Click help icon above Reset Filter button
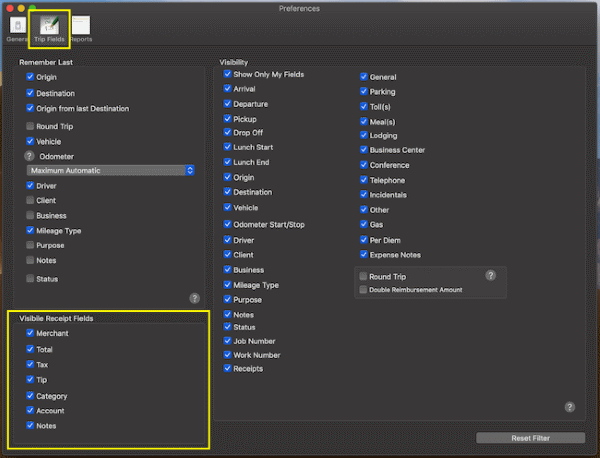Screen dimensions: 600x458 pos(569,407)
